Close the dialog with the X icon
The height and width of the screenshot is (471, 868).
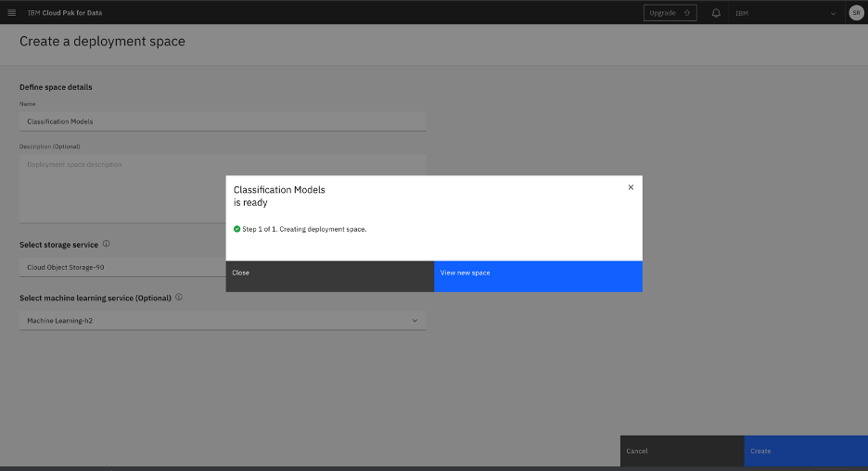click(631, 187)
